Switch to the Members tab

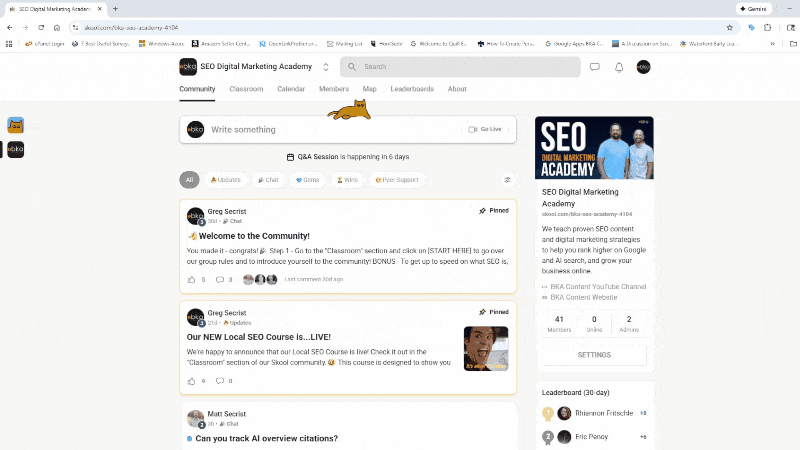[x=334, y=89]
